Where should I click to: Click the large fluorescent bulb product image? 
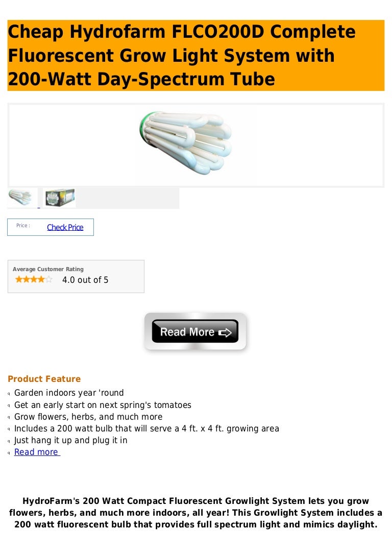click(185, 142)
